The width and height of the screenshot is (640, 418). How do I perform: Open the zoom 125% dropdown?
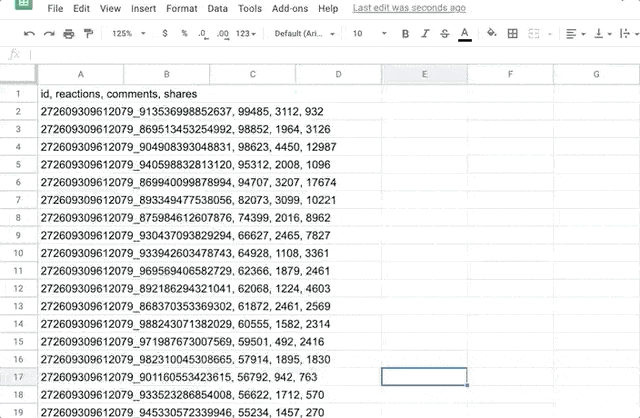[129, 33]
